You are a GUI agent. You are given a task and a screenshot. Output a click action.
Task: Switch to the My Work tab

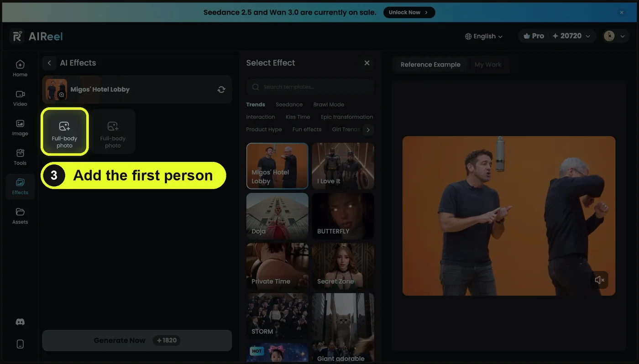[x=487, y=65]
